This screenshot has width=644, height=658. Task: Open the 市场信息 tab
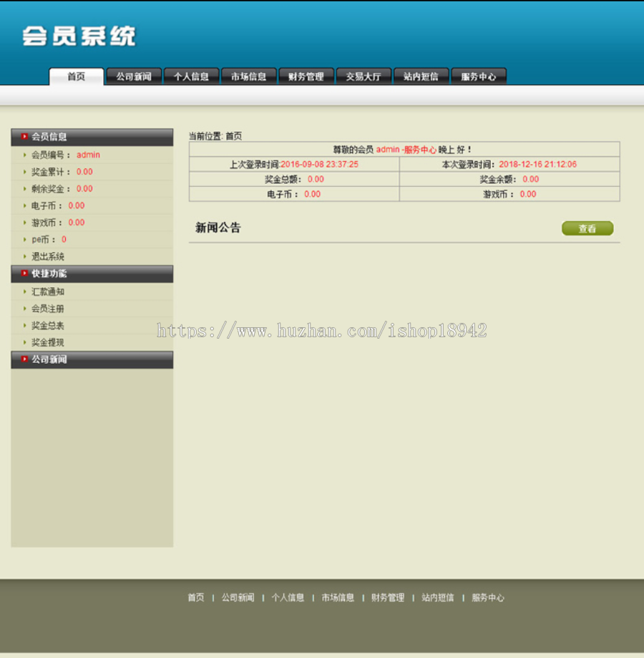pyautogui.click(x=248, y=77)
